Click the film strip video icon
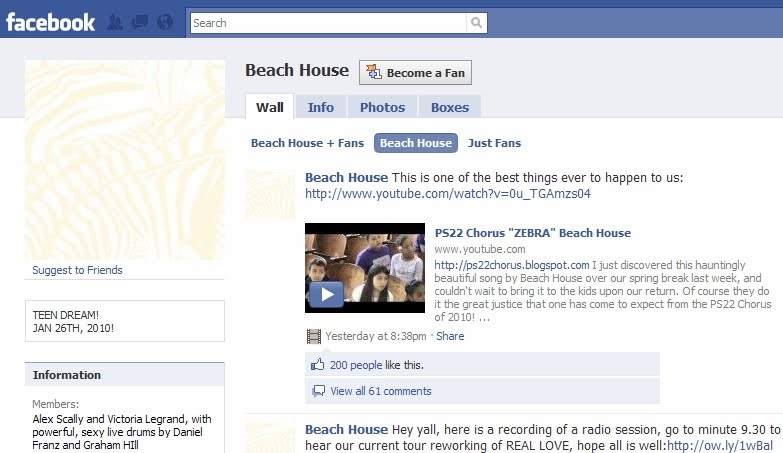The width and height of the screenshot is (783, 453). point(314,336)
